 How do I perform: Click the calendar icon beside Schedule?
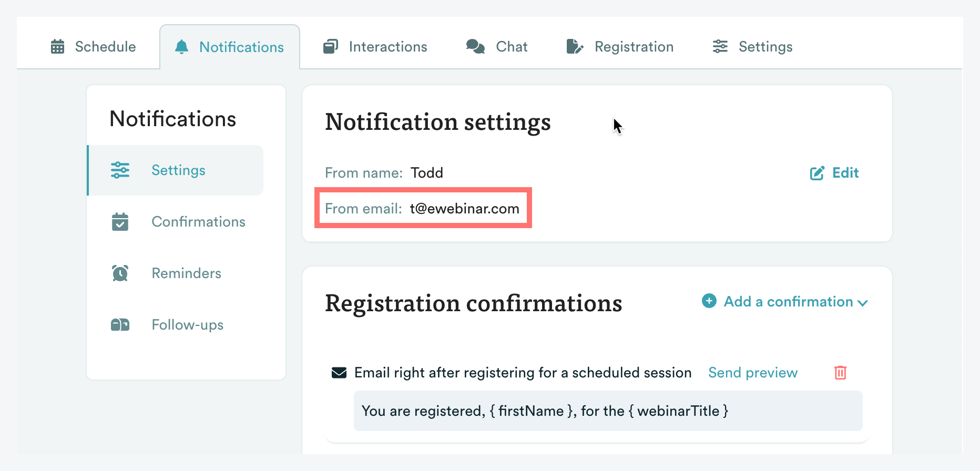click(57, 47)
